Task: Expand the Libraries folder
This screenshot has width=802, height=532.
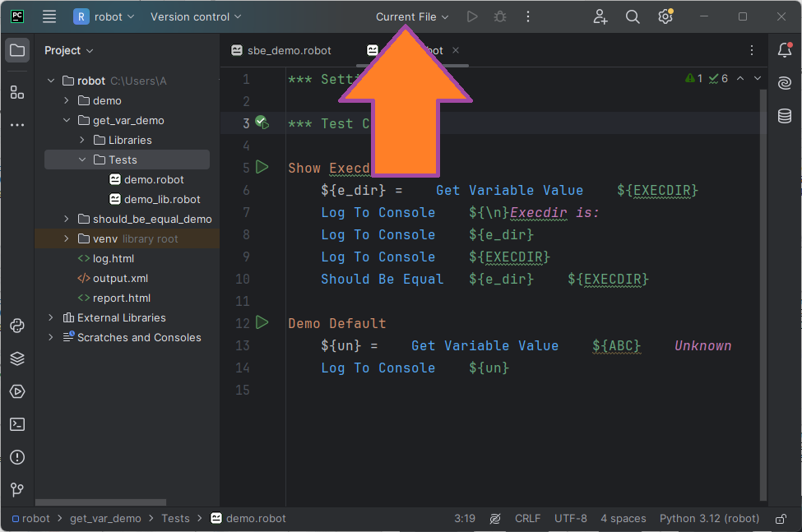Action: click(x=82, y=140)
